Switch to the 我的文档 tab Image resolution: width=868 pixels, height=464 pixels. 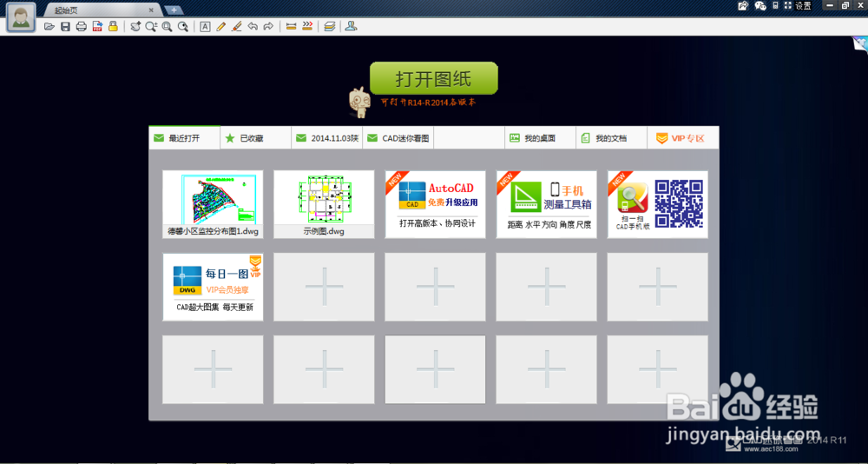pyautogui.click(x=611, y=138)
